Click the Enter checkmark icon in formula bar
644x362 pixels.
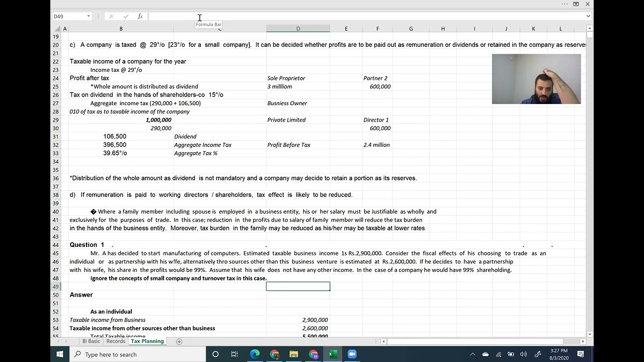tap(126, 16)
